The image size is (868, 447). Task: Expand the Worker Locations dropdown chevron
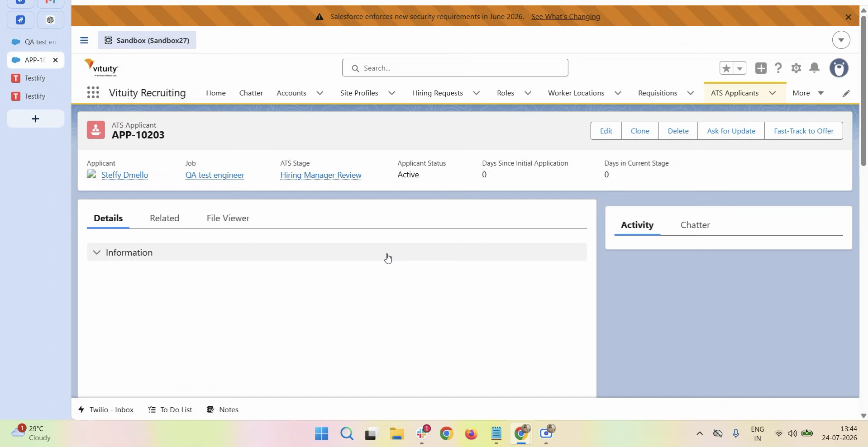click(618, 93)
